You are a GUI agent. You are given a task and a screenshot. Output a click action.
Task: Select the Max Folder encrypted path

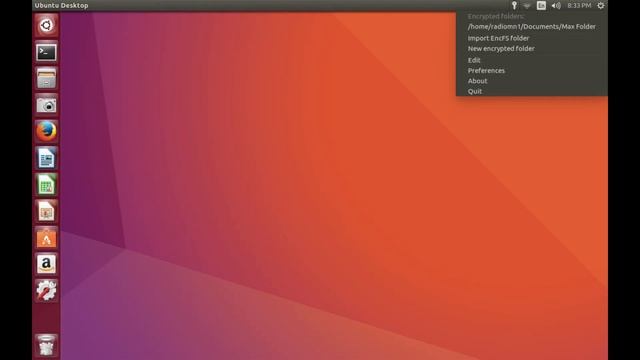[531, 27]
